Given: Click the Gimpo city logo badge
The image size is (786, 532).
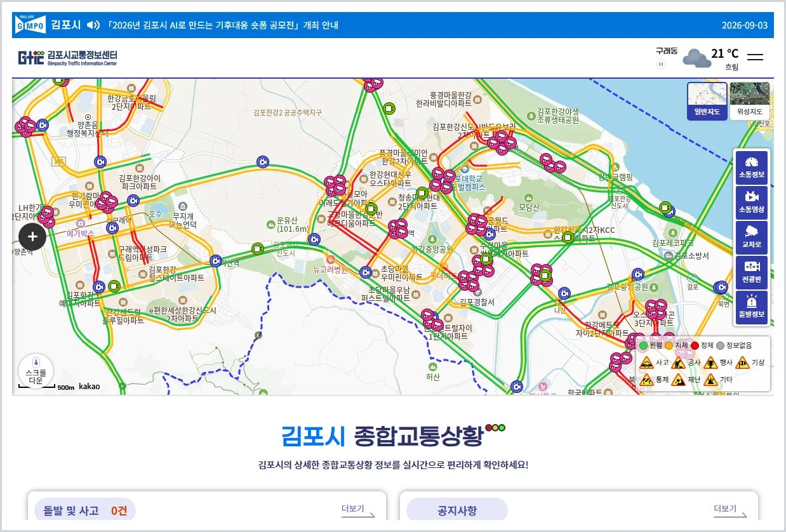Looking at the screenshot, I should coord(30,25).
